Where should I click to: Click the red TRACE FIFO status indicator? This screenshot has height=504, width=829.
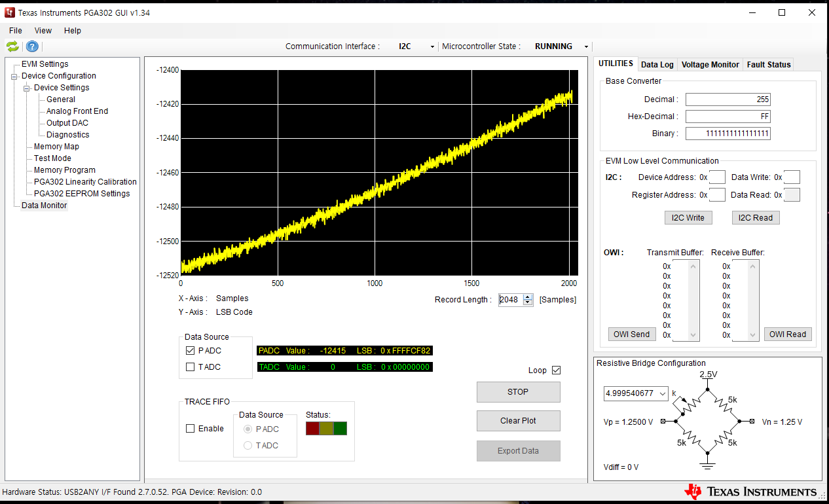[x=312, y=428]
